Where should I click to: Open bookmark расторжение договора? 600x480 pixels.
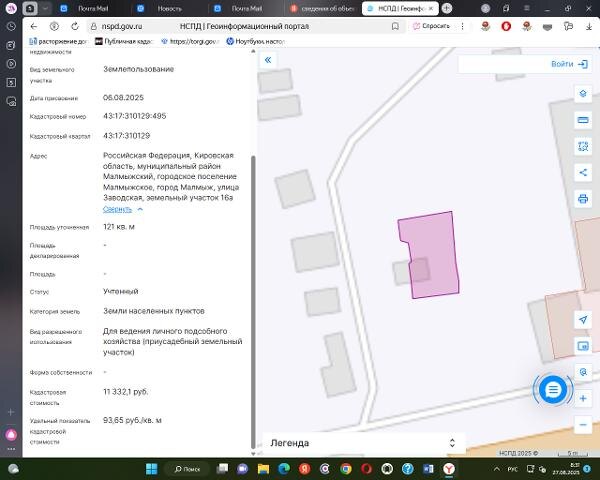click(58, 41)
